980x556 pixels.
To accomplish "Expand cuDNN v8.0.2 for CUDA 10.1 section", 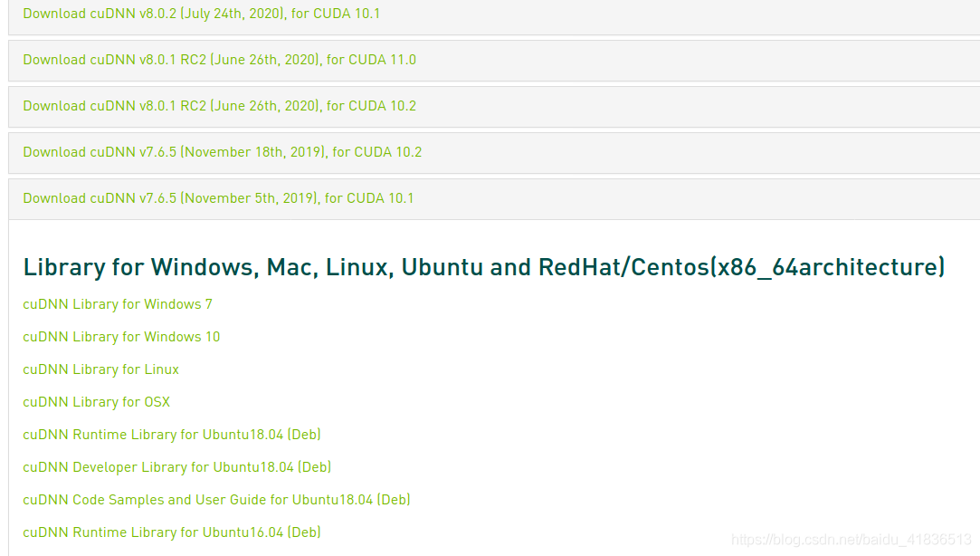I will click(201, 14).
